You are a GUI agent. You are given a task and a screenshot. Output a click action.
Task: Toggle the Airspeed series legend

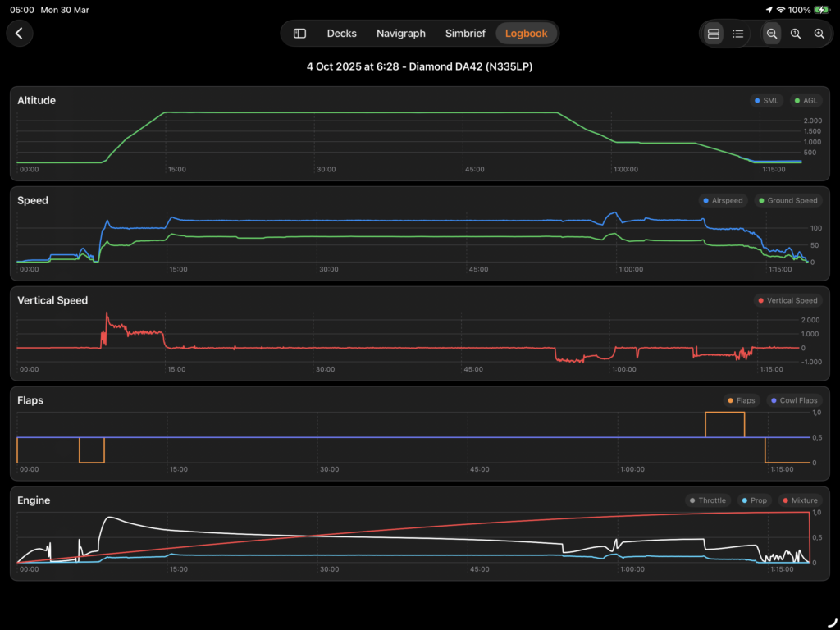723,201
